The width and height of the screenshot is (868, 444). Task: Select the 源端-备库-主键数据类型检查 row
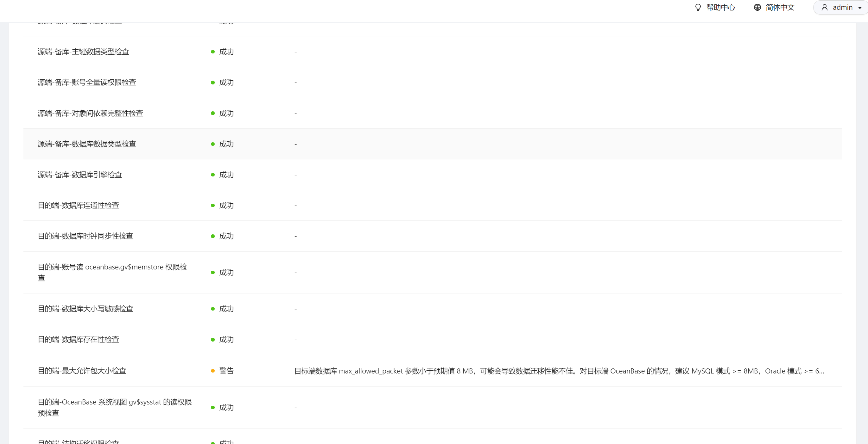83,52
